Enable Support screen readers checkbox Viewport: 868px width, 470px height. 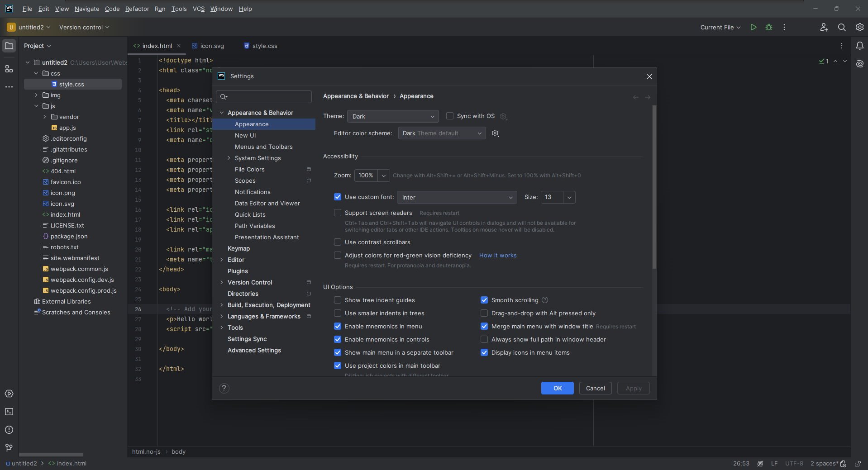(x=338, y=213)
